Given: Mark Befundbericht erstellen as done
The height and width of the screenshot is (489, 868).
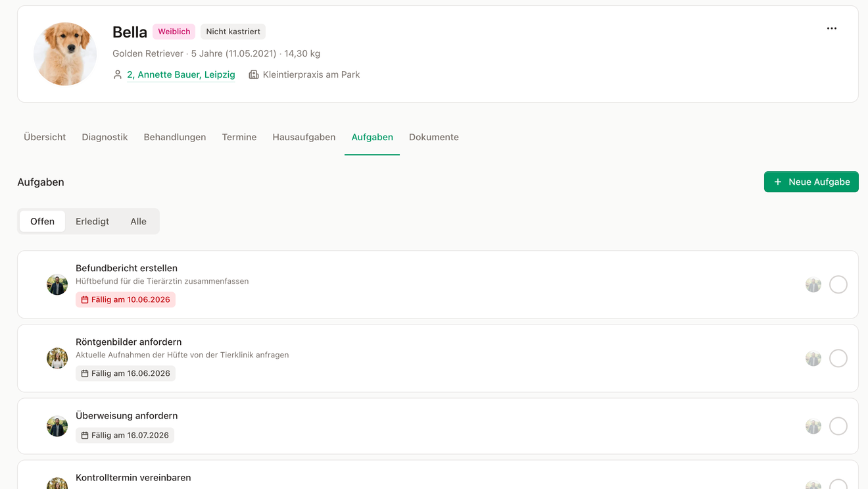Looking at the screenshot, I should tap(838, 284).
